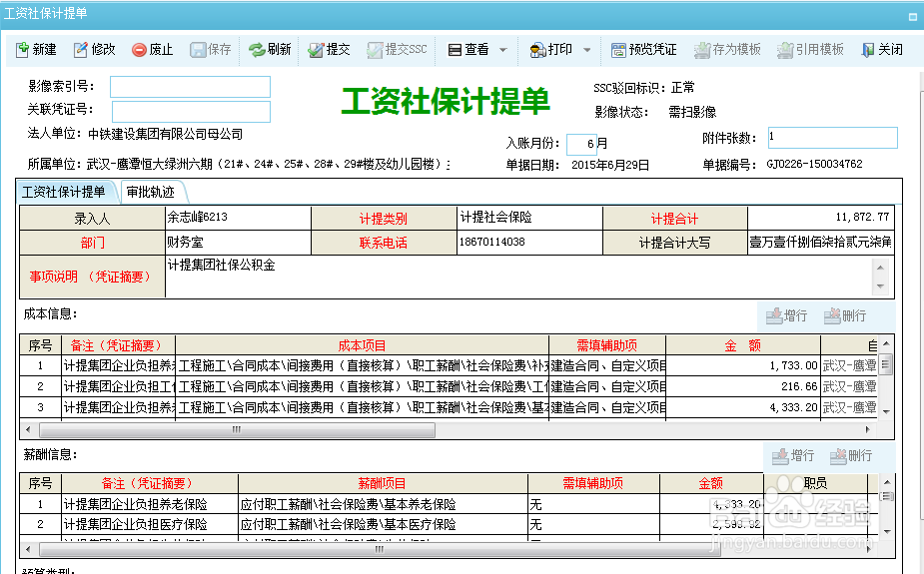Click 成本信息 vertical scroll down arrow
The image size is (924, 574).
pyautogui.click(x=886, y=411)
